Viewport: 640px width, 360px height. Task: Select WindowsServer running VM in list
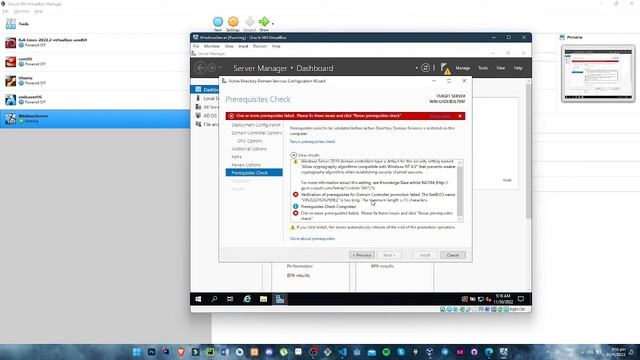[x=95, y=119]
